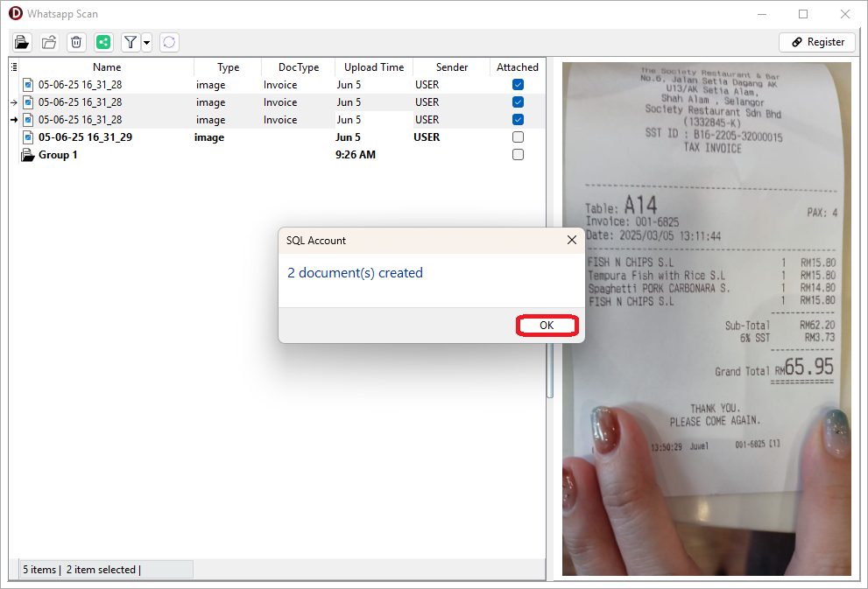Image resolution: width=868 pixels, height=589 pixels.
Task: Click the Whatsapp Scan app logo icon
Action: (x=16, y=13)
